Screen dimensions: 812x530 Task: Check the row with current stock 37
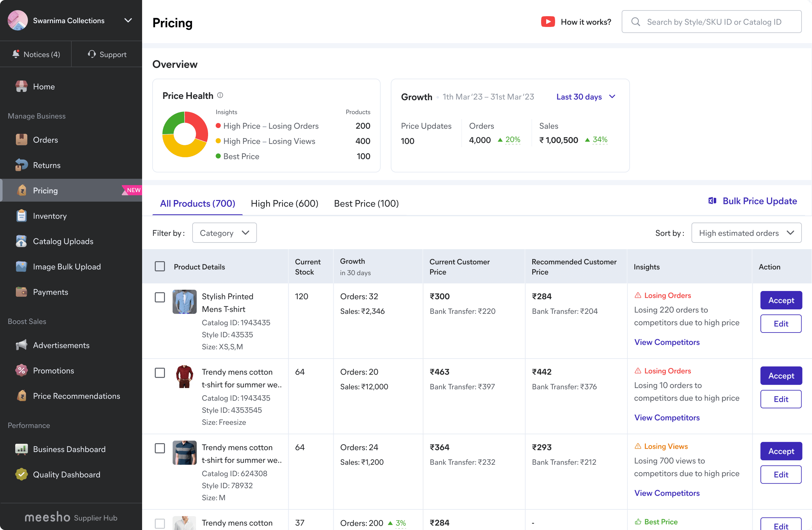pyautogui.click(x=160, y=523)
